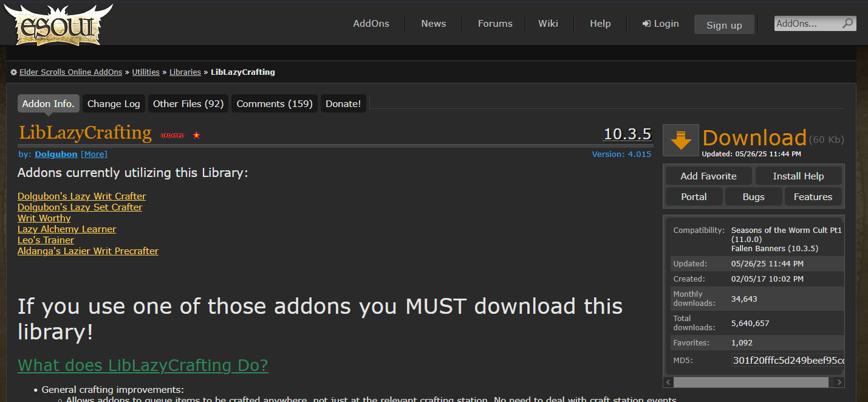The height and width of the screenshot is (402, 868).
Task: Click the ESOUI logo
Action: 58,26
